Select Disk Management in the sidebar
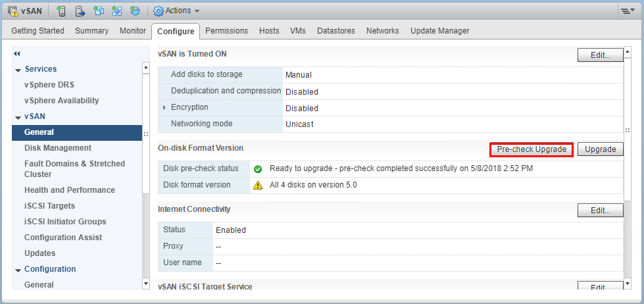 (x=58, y=148)
